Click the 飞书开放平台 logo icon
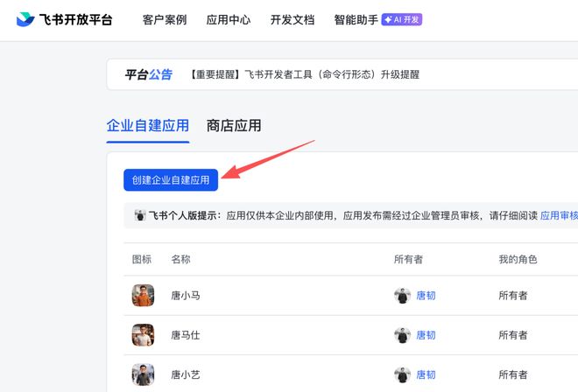578x392 pixels. [25, 19]
